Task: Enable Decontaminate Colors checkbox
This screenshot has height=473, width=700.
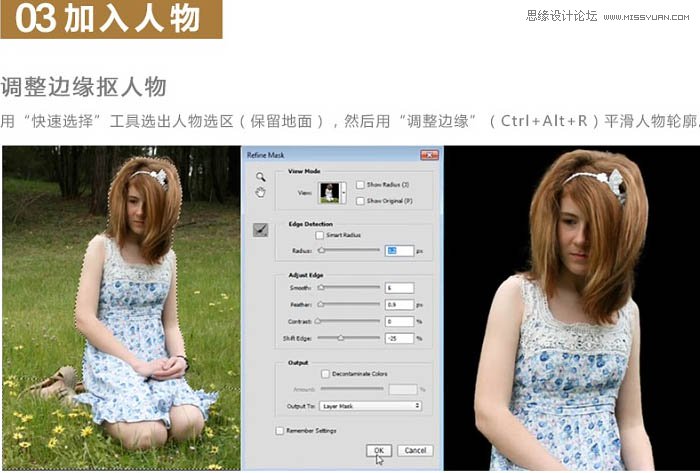Action: [326, 374]
